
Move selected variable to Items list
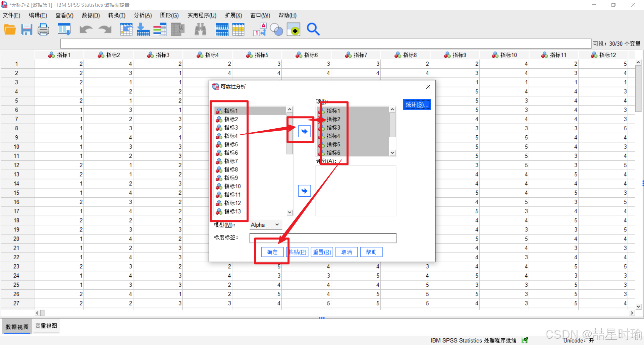(305, 131)
